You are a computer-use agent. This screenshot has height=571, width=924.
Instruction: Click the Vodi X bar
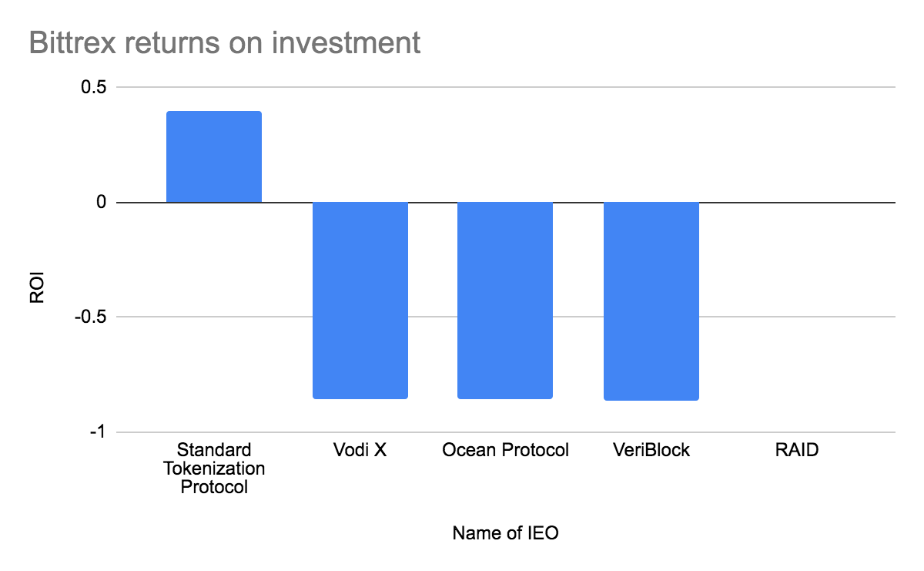click(360, 301)
